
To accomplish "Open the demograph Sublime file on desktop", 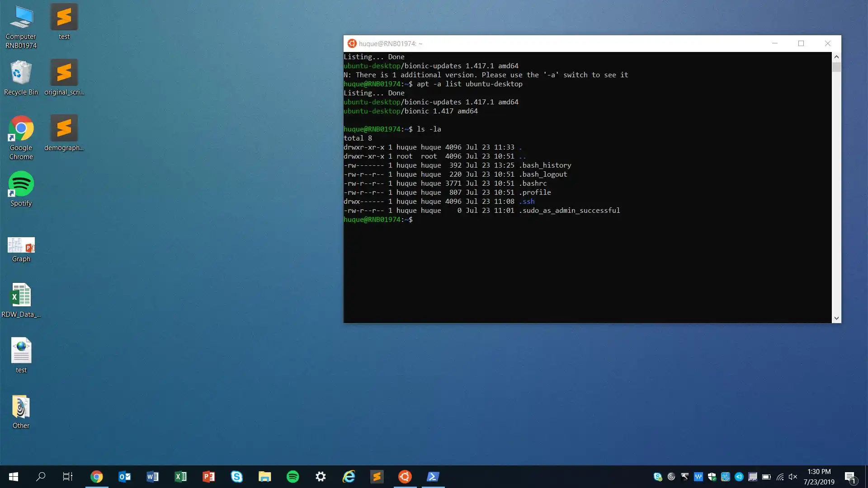I will [x=64, y=132].
